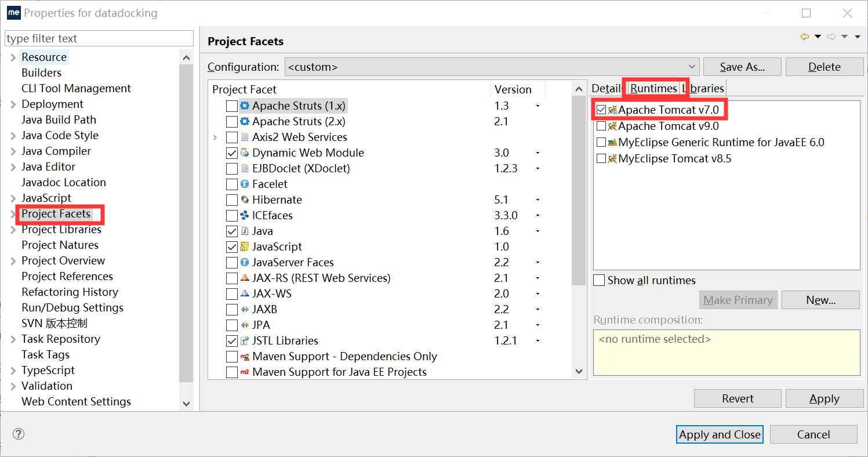Image resolution: width=868 pixels, height=457 pixels.
Task: Click the Dynamic Web Module facet icon
Action: pyautogui.click(x=245, y=153)
